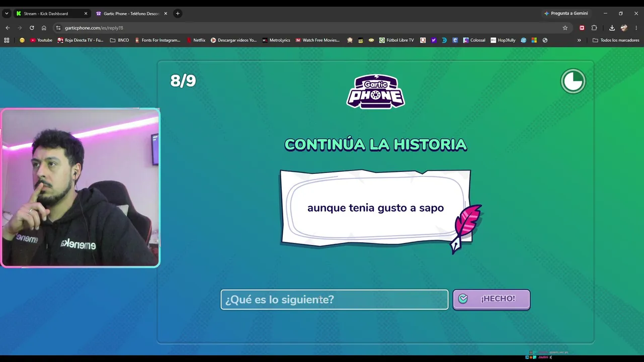Open the Youtube bookmark

pyautogui.click(x=41, y=40)
